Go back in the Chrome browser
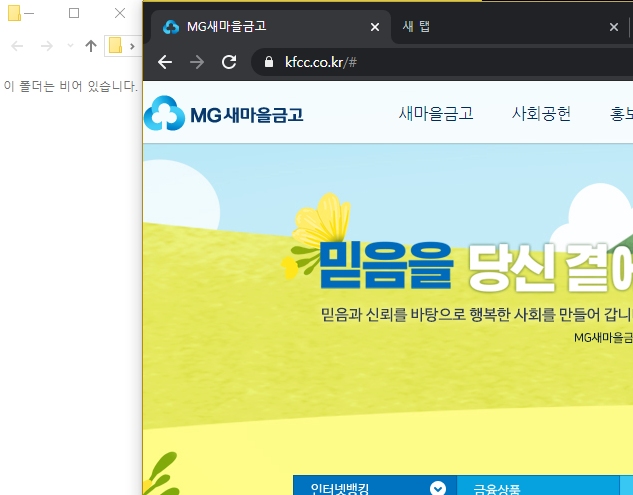 165,62
